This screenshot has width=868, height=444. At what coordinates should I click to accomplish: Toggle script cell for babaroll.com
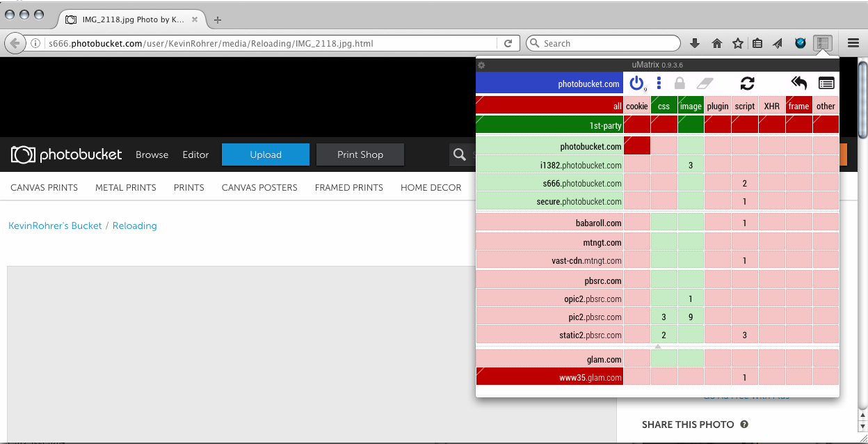point(745,223)
